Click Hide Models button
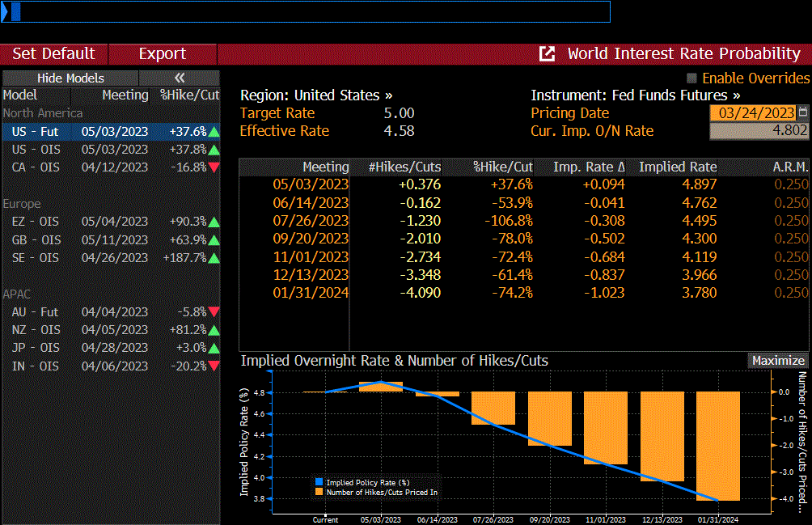 point(70,78)
